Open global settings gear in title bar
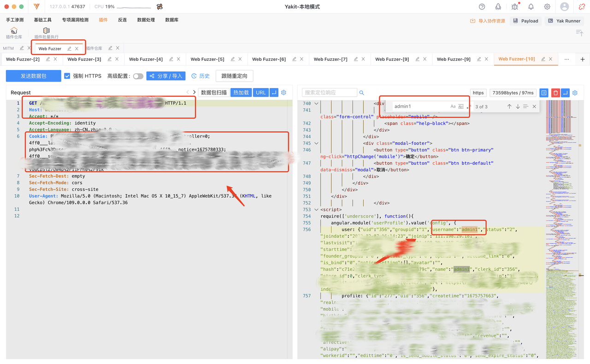Image resolution: width=590 pixels, height=364 pixels. click(x=547, y=7)
